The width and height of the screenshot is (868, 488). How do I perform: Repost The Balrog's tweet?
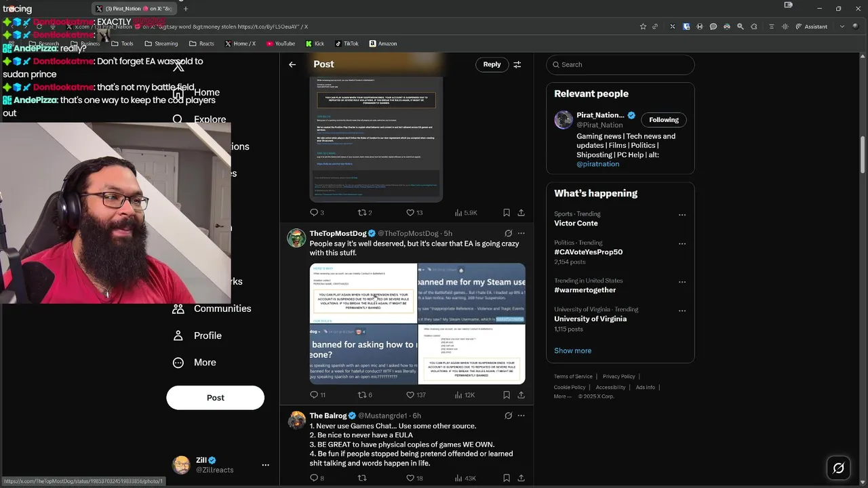coord(362,478)
